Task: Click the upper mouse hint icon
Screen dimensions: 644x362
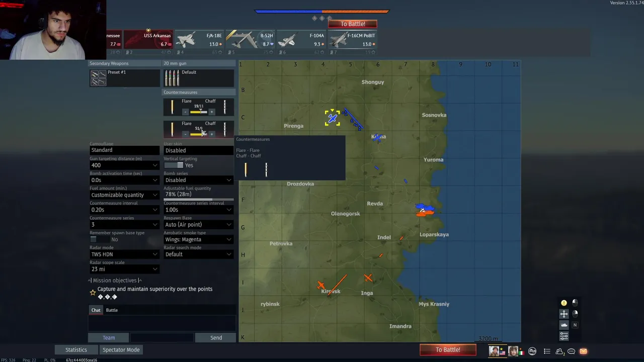Action: (x=575, y=303)
